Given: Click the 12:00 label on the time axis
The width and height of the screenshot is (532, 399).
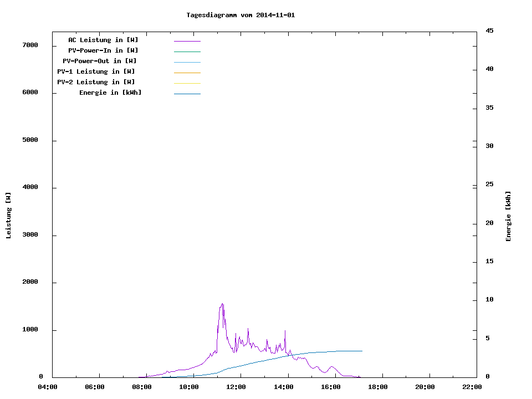Looking at the screenshot, I should pyautogui.click(x=236, y=387).
